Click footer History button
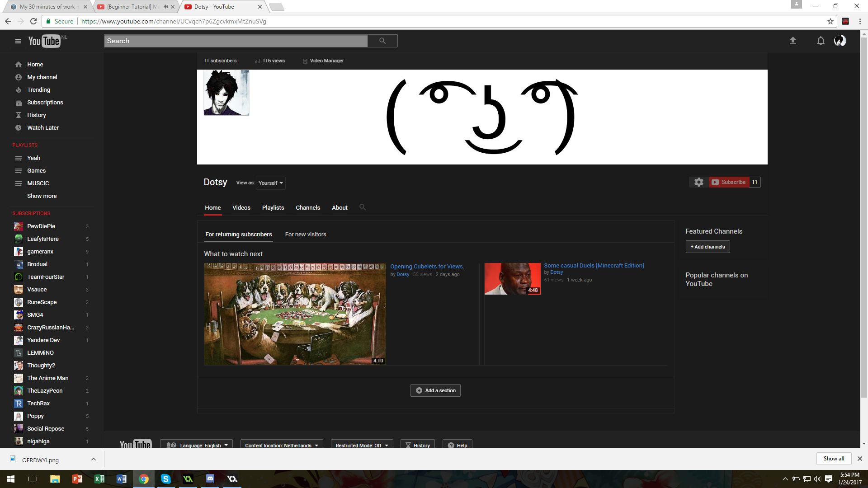 (x=418, y=445)
